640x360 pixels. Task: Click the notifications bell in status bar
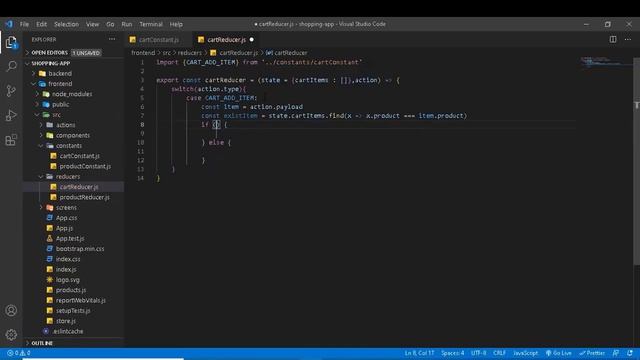[x=630, y=353]
